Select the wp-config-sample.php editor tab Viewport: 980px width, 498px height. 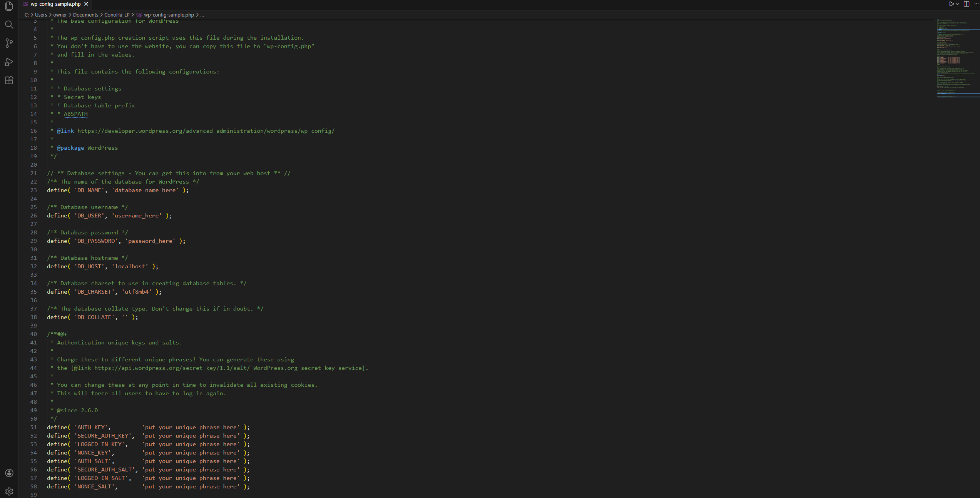click(x=55, y=4)
